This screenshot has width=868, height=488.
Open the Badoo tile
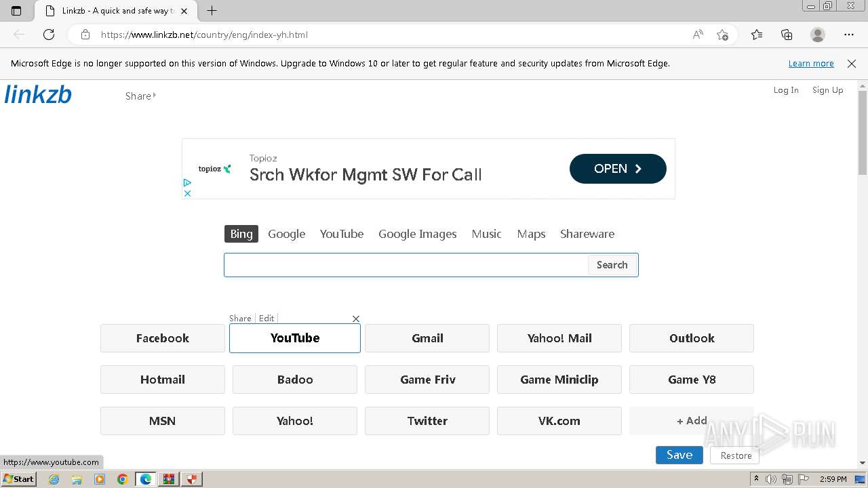pyautogui.click(x=295, y=380)
